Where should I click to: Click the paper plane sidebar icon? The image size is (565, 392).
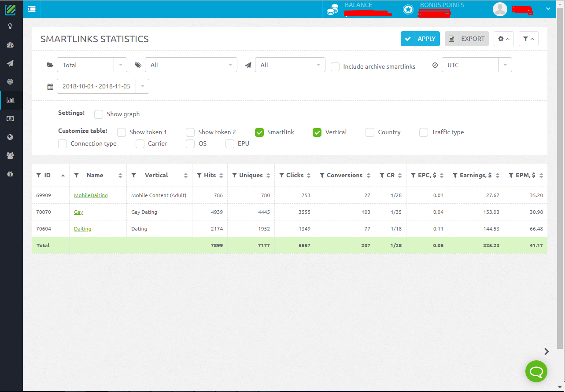11,63
